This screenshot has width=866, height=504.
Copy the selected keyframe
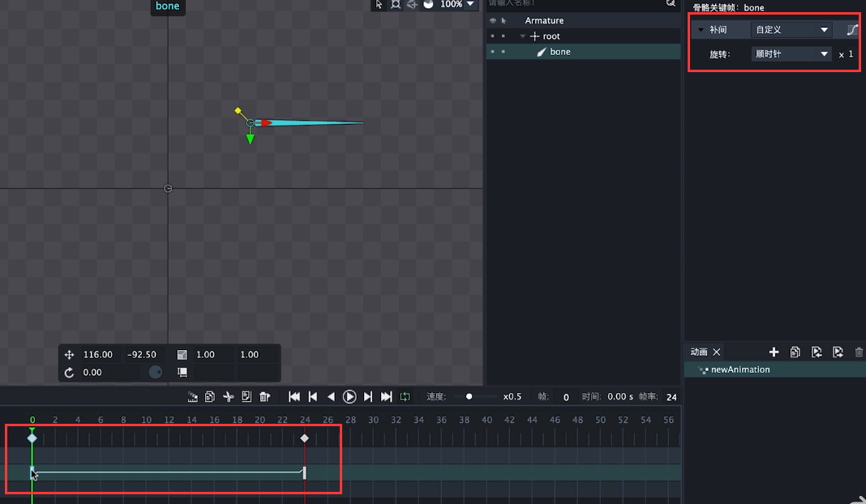(210, 396)
